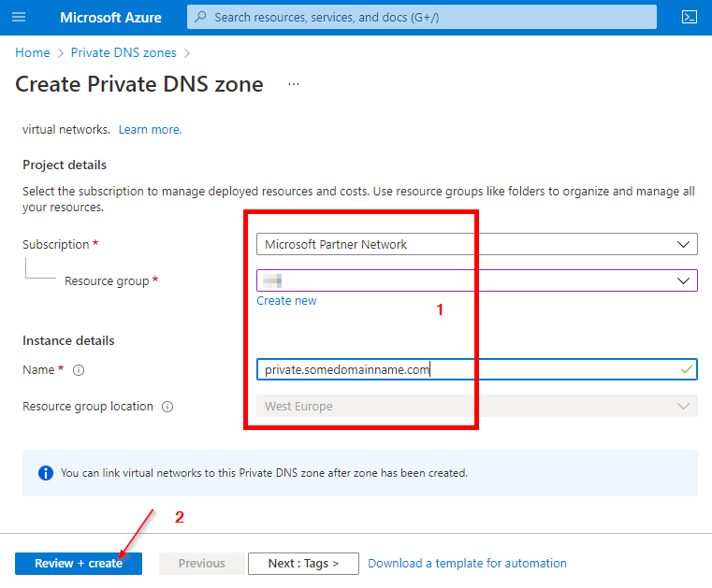This screenshot has height=588, width=712.
Task: Open the hamburger portal menu
Action: point(19,17)
